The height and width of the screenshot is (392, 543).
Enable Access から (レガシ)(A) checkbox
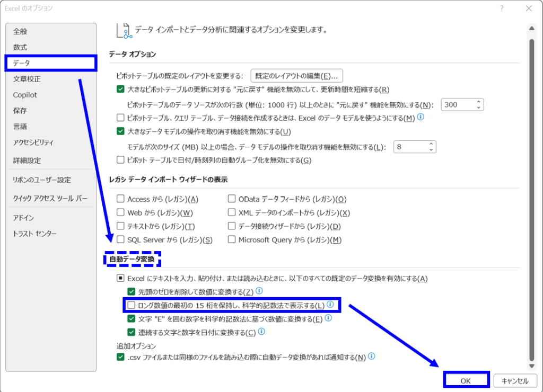tap(120, 199)
